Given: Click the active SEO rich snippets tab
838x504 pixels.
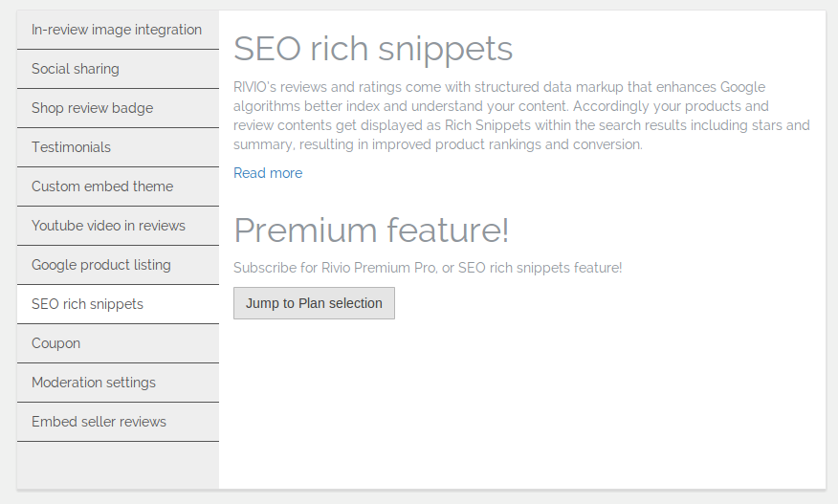Looking at the screenshot, I should [118, 304].
